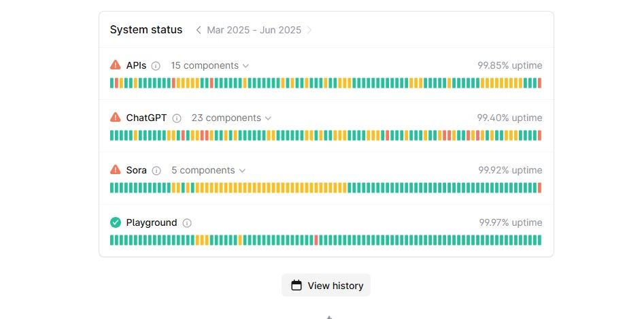Click the ChatGPT 99.40% uptime label

pos(509,118)
